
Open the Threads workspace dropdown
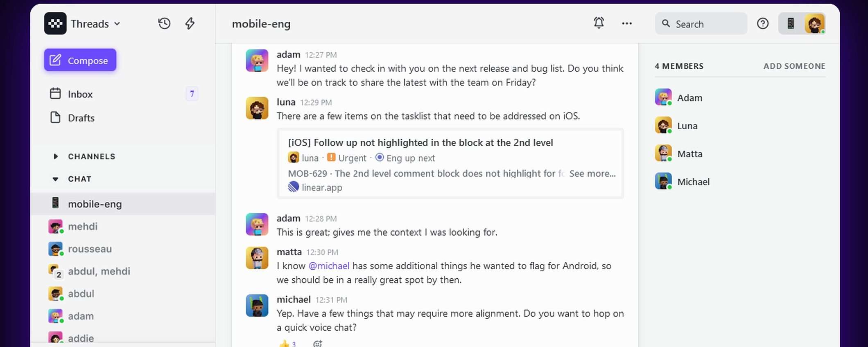click(95, 24)
